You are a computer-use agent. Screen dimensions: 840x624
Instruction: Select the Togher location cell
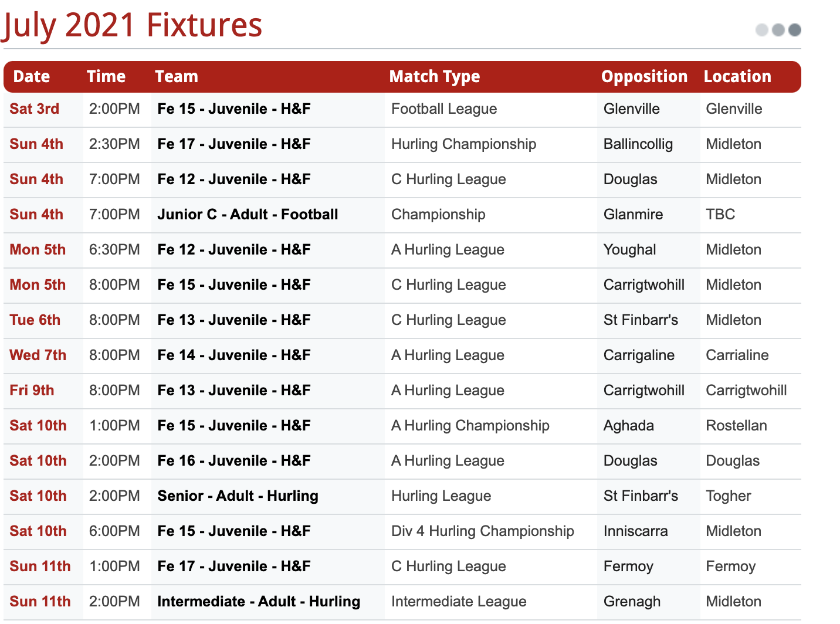728,496
